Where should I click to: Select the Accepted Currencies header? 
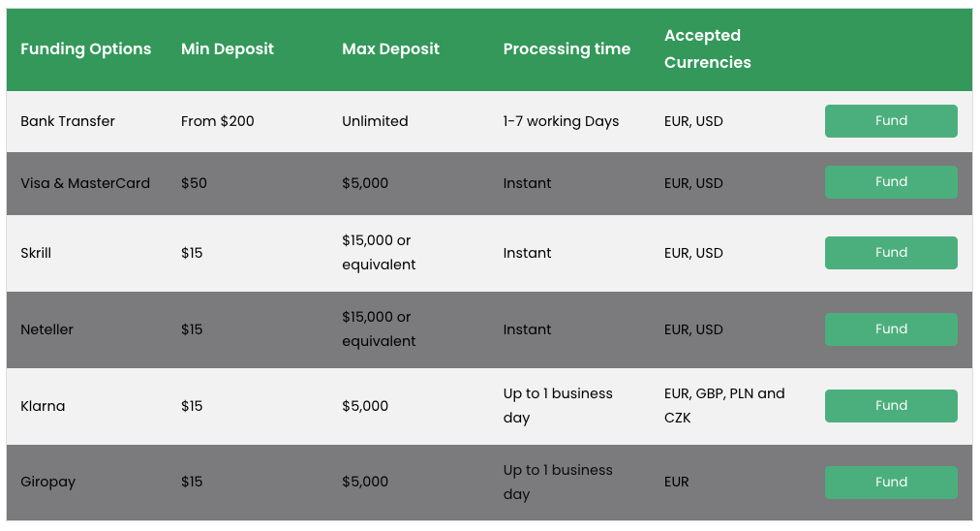coord(707,49)
